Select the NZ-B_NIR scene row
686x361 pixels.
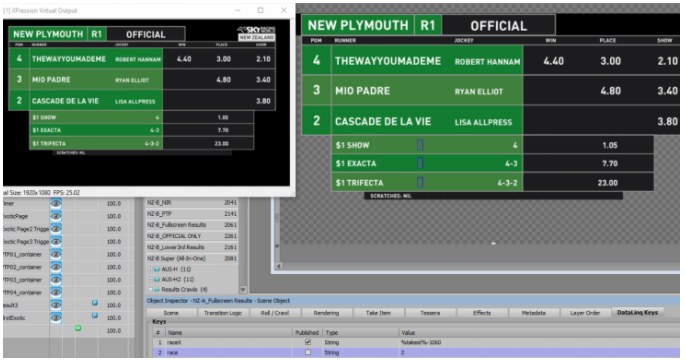[x=192, y=203]
